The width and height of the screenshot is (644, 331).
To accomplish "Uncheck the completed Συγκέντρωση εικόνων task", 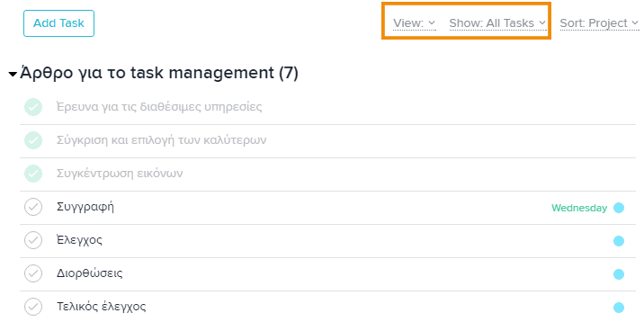I will tap(33, 174).
